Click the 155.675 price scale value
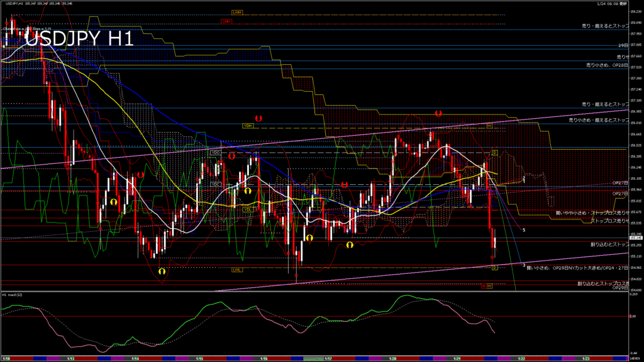 (636, 212)
